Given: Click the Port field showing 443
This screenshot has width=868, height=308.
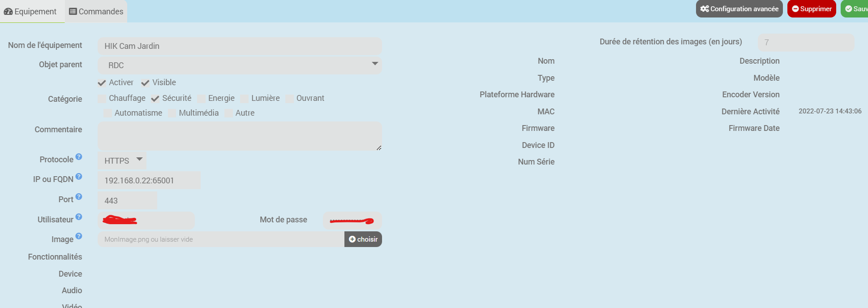Looking at the screenshot, I should point(128,200).
